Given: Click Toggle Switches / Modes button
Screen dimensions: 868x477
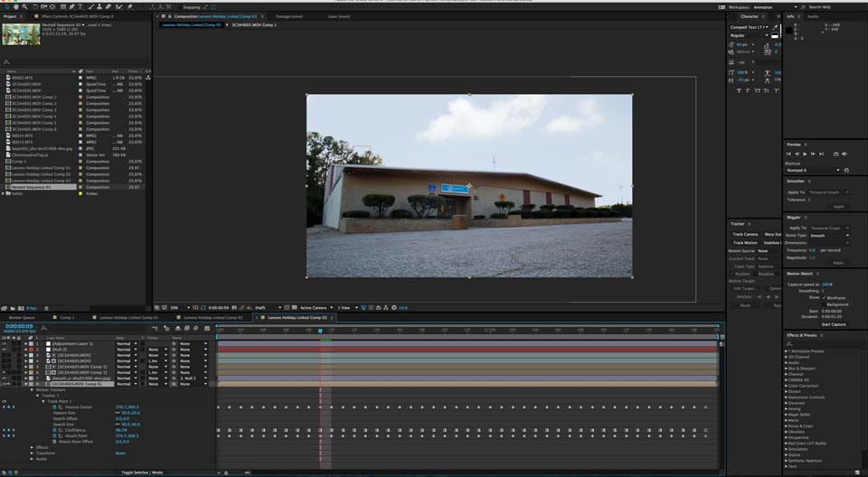Looking at the screenshot, I should point(142,472).
